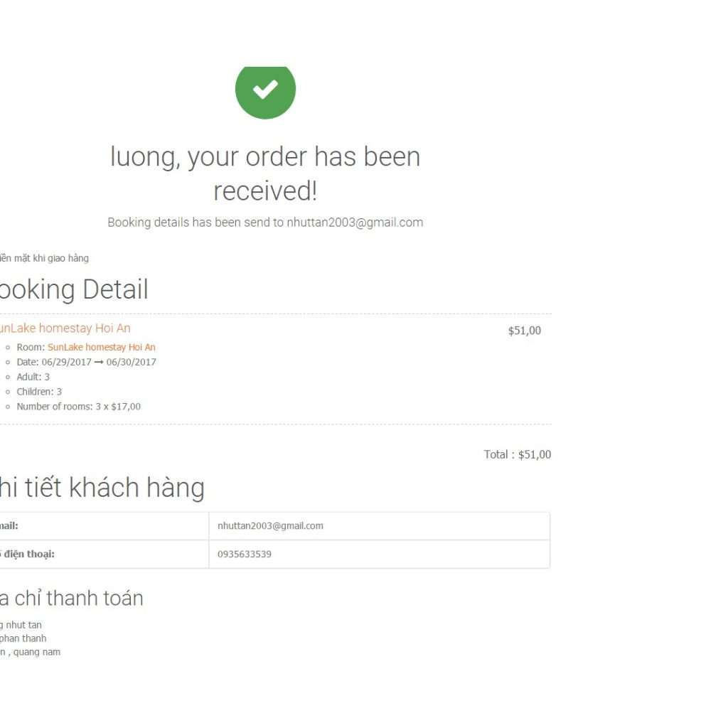The height and width of the screenshot is (728, 728).
Task: Click the order received heading
Action: point(265,173)
